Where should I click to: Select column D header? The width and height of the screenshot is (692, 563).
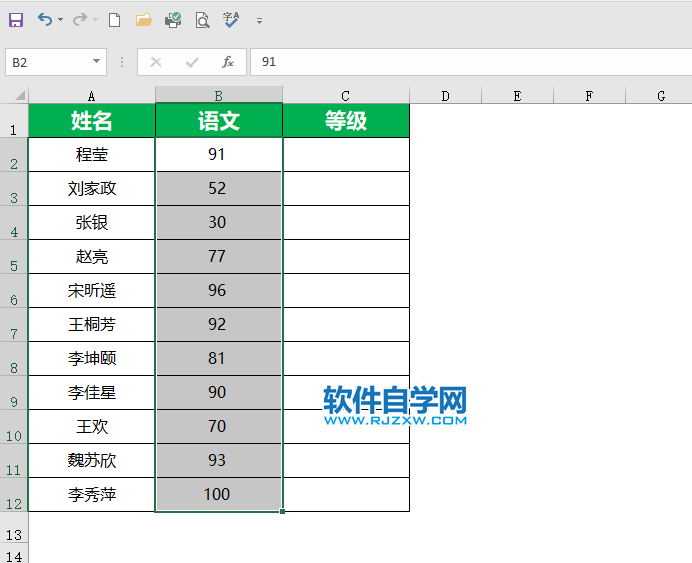(x=446, y=95)
